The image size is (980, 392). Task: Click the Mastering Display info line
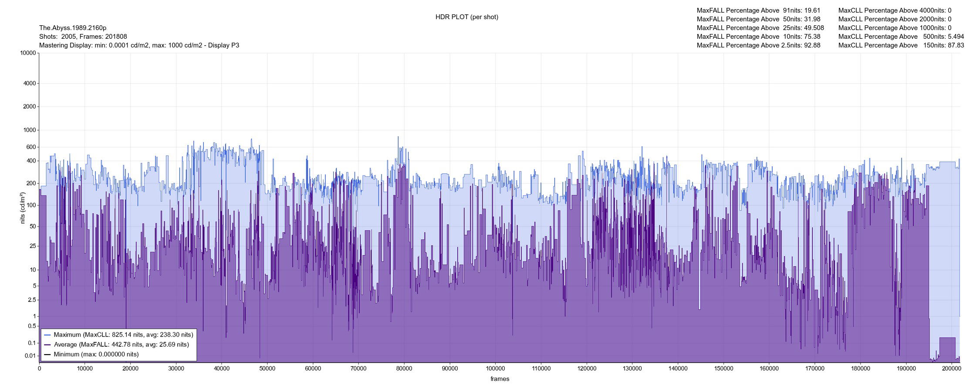coord(139,45)
